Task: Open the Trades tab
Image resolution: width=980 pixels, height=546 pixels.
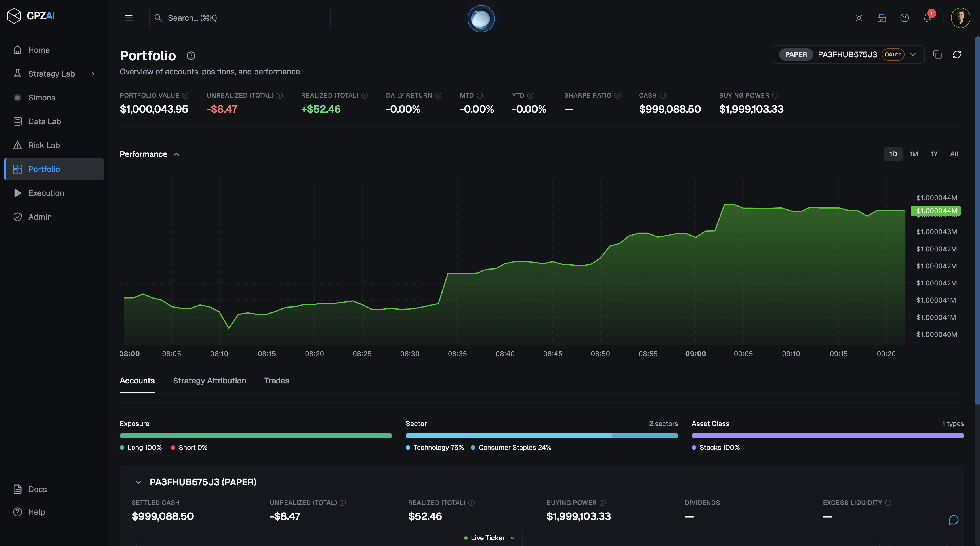Action: 277,381
